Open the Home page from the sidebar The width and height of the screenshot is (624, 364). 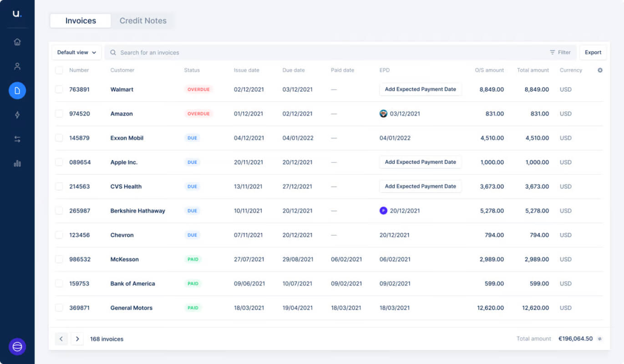point(17,42)
